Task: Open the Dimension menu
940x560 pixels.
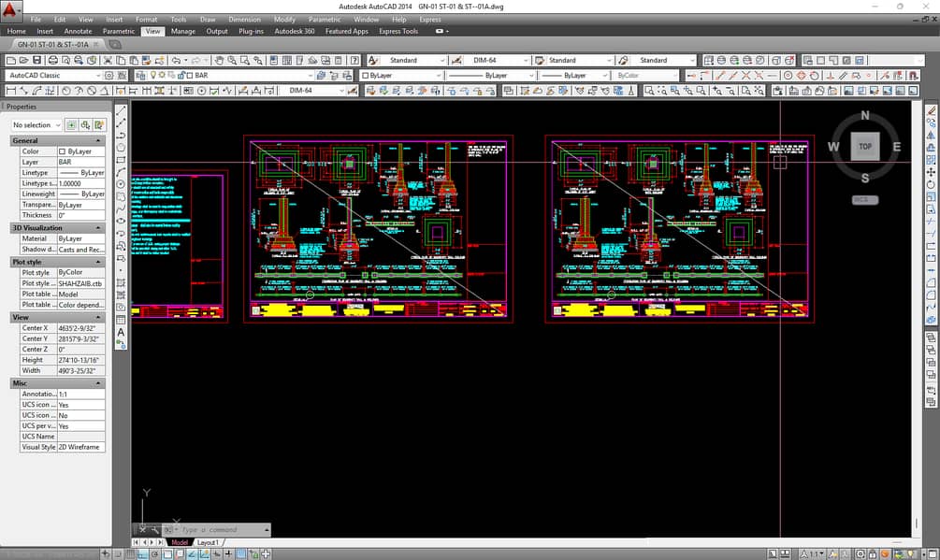Action: tap(245, 20)
